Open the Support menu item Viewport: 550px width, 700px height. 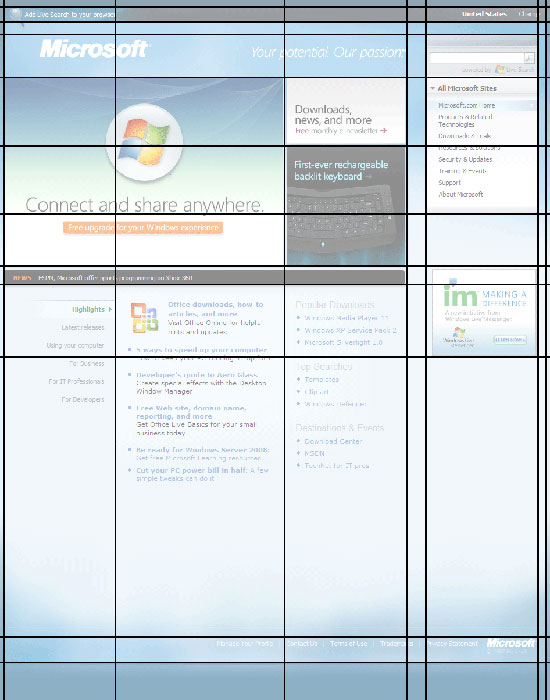coord(449,183)
